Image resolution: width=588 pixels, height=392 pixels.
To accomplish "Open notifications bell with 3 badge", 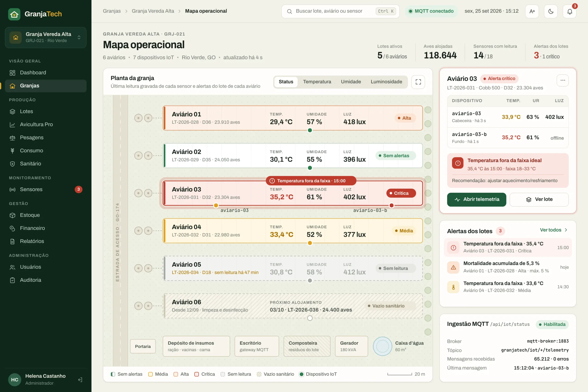I will coord(569,11).
